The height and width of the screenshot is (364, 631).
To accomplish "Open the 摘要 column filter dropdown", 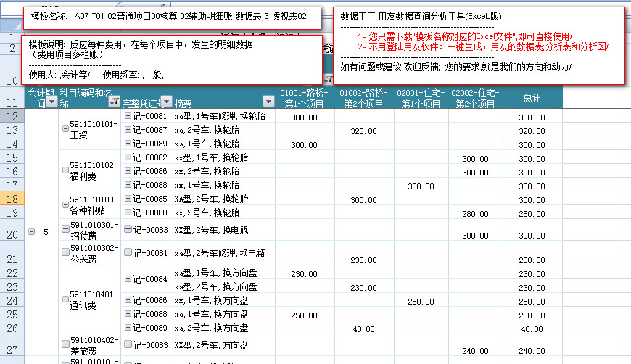I will click(268, 102).
